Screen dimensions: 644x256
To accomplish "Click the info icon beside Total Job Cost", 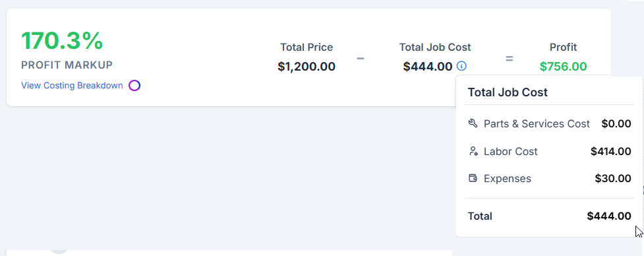I will point(461,66).
